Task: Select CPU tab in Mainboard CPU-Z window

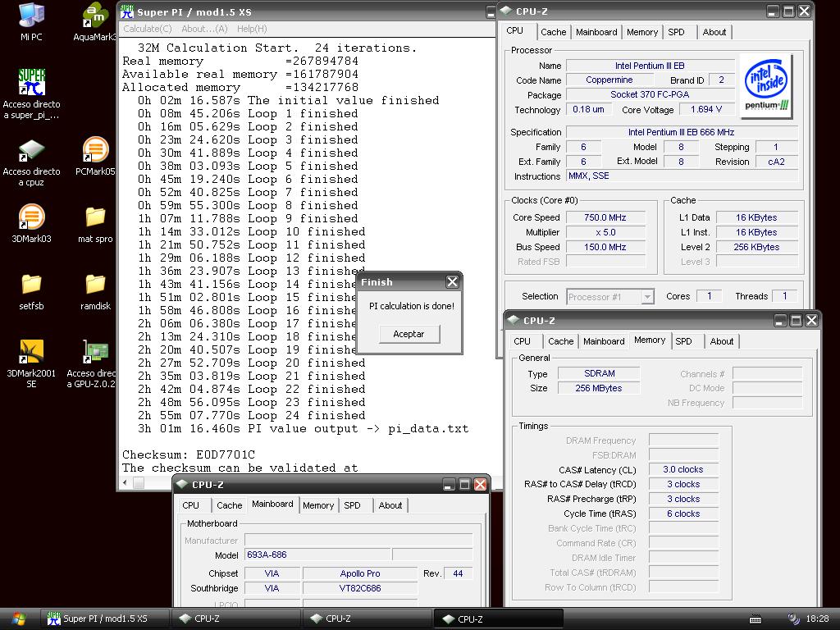Action: (190, 505)
